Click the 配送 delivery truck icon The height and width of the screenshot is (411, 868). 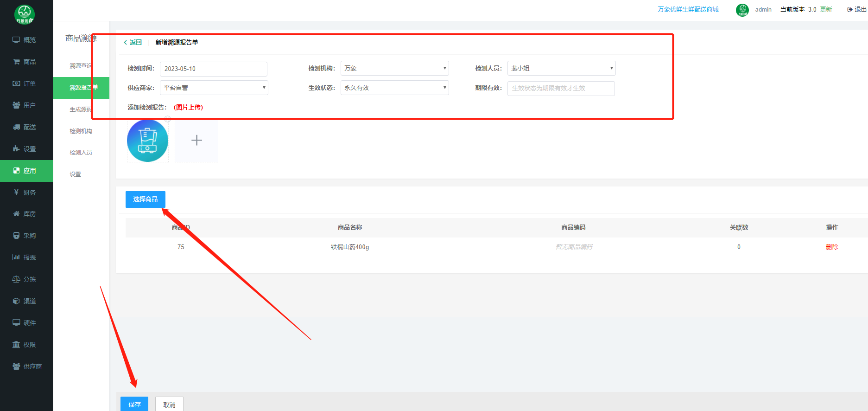(16, 127)
